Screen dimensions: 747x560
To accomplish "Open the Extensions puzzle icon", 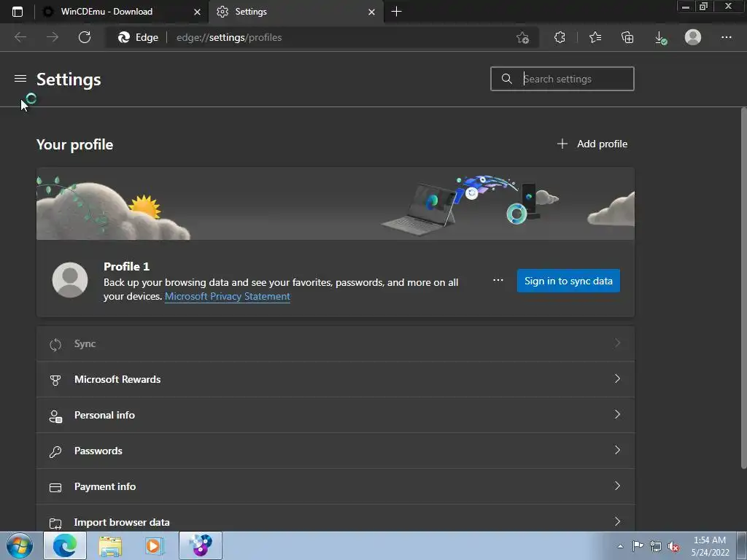I will (x=560, y=37).
